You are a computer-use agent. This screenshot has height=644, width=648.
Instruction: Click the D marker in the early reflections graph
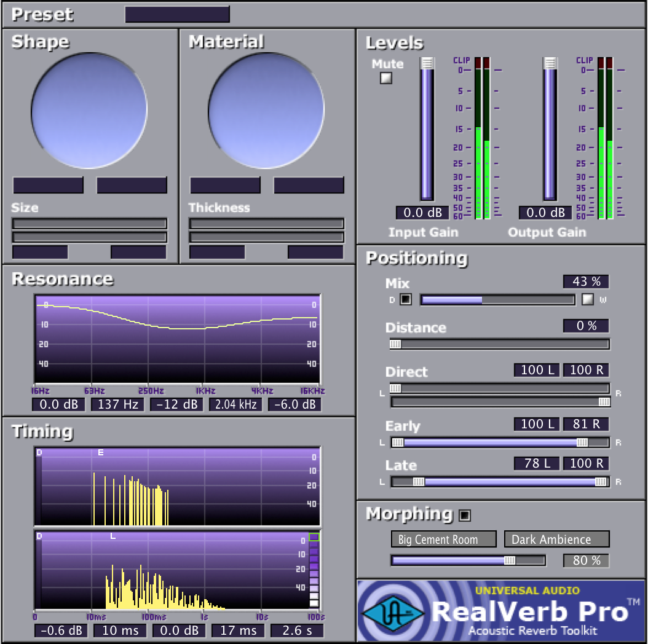(x=39, y=453)
